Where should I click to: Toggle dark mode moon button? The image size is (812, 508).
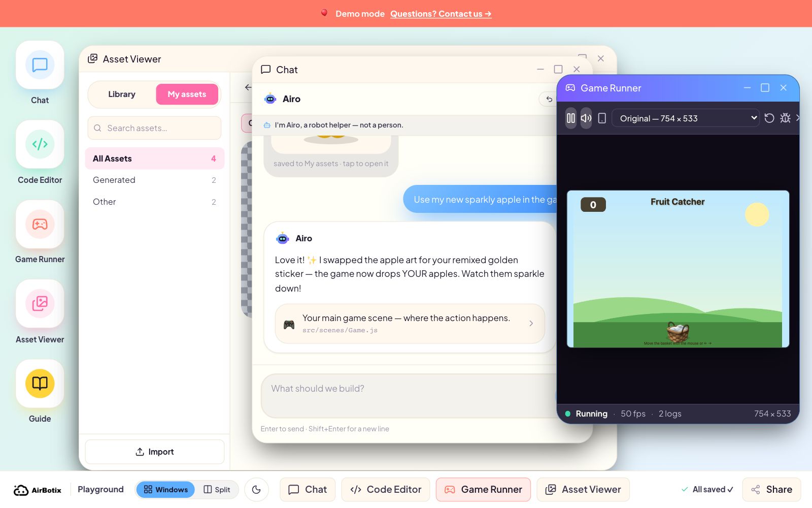pos(256,490)
